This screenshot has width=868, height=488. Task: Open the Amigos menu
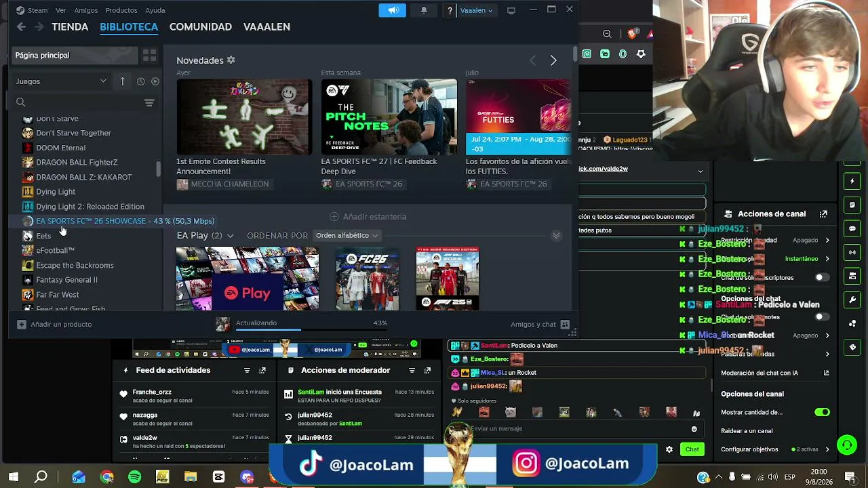point(86,10)
